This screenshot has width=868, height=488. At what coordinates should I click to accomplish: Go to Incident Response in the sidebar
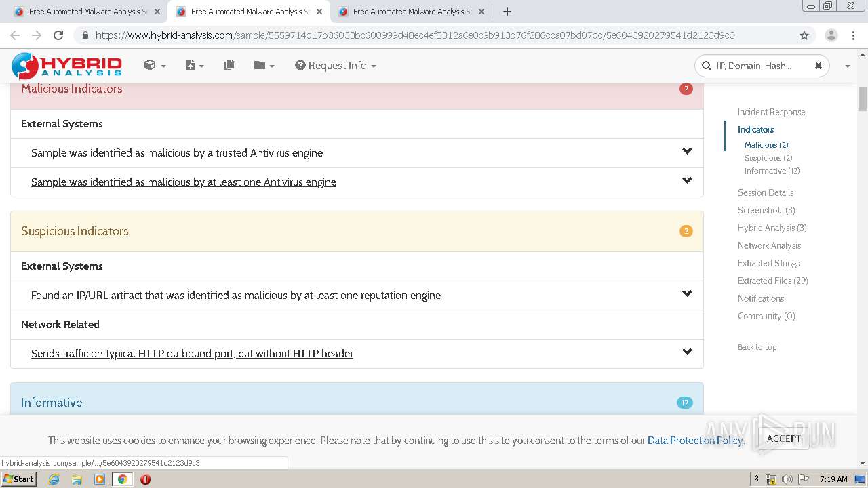tap(772, 112)
